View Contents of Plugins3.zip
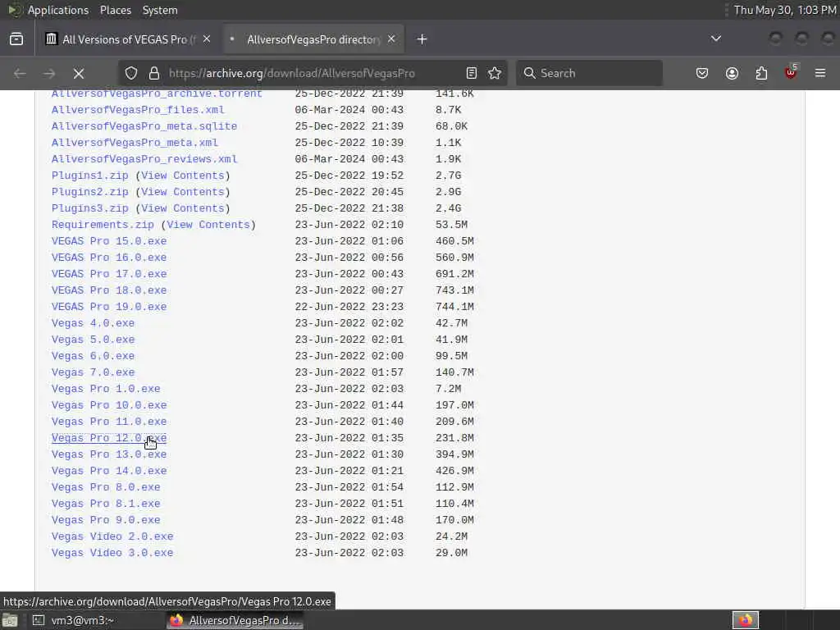Image resolution: width=840 pixels, height=630 pixels. click(183, 208)
